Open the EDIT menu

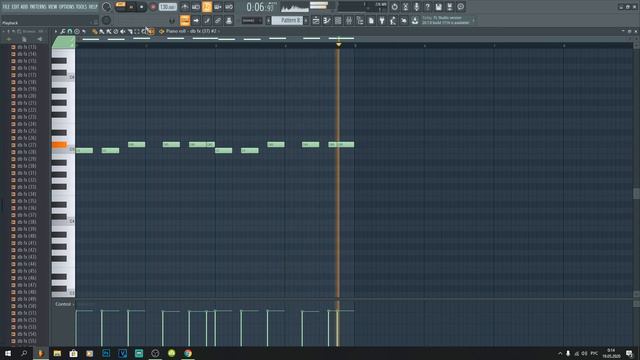pos(16,7)
